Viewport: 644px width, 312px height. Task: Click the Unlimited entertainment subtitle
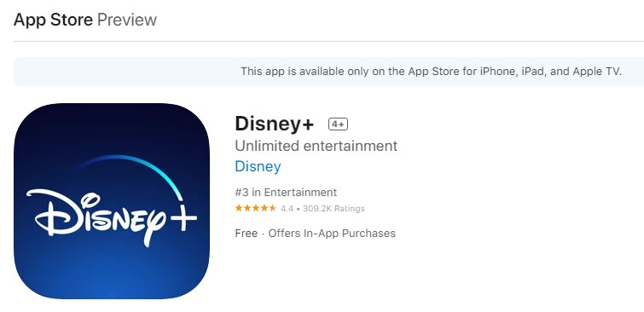[316, 146]
